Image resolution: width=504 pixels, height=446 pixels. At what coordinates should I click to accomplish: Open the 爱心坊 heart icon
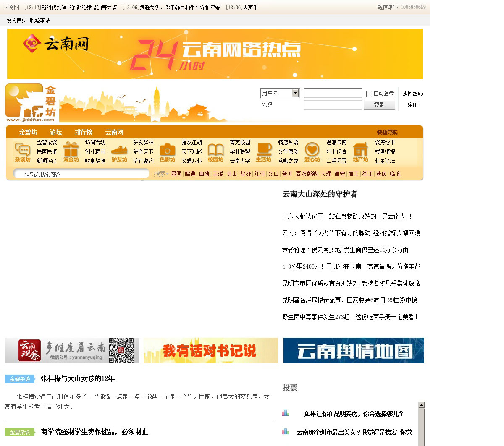pos(312,152)
